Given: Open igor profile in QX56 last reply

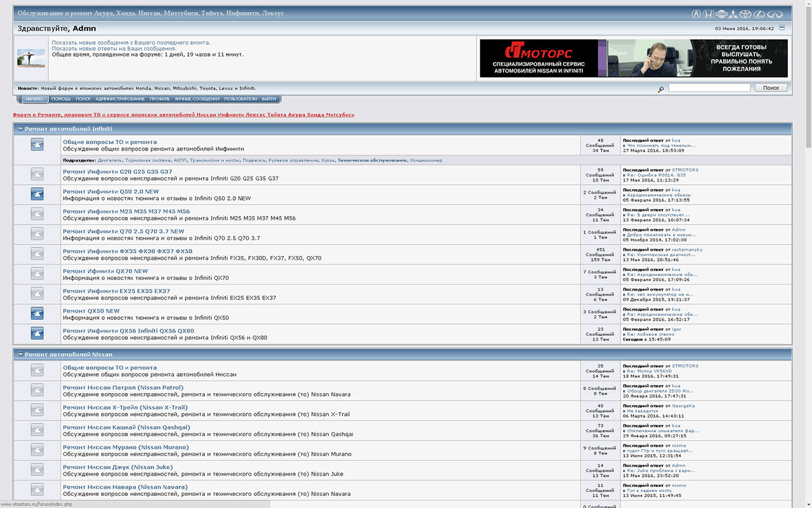Looking at the screenshot, I should 677,329.
